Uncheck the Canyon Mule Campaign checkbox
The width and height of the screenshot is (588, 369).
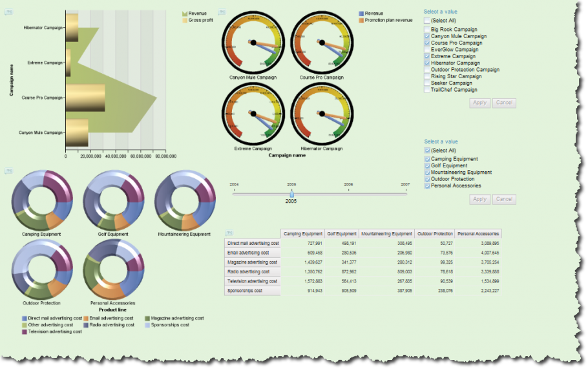click(426, 36)
